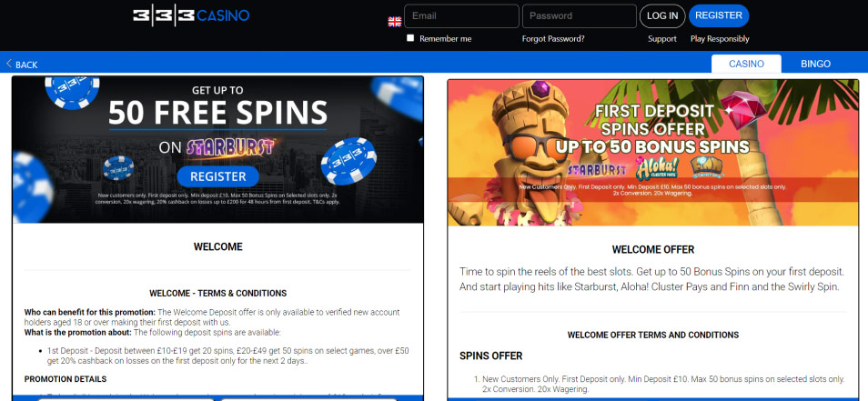Screen dimensions: 868x401
Task: Switch to the Bingo tab
Action: click(815, 64)
